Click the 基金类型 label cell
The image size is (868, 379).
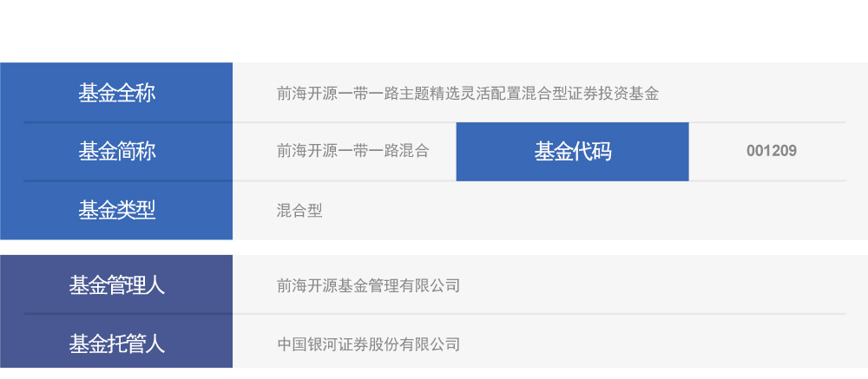coord(116,209)
